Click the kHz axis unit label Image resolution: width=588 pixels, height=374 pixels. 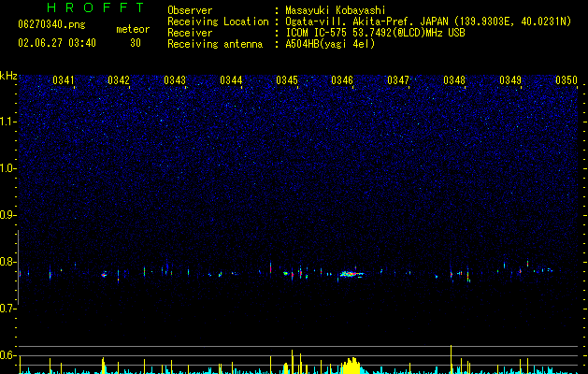pyautogui.click(x=8, y=76)
